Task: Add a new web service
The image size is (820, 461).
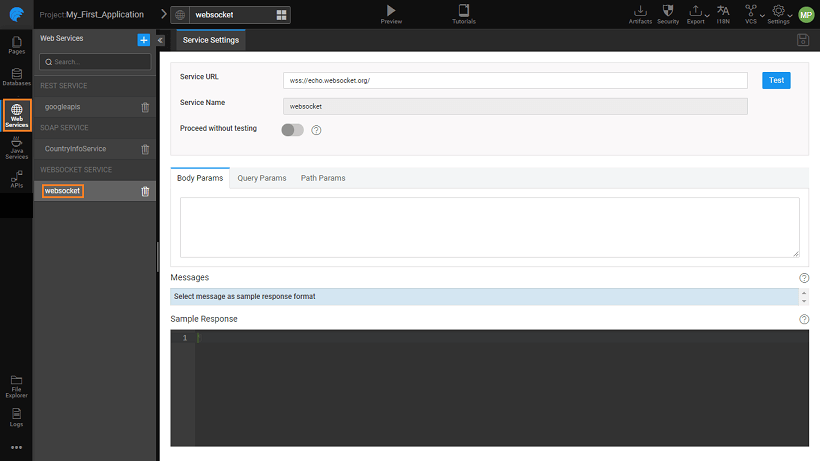Action: 143,39
